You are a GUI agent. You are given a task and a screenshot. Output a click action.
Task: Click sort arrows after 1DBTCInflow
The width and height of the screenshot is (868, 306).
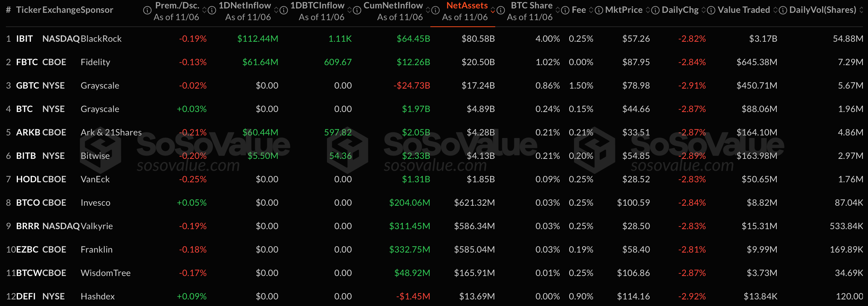(x=350, y=10)
